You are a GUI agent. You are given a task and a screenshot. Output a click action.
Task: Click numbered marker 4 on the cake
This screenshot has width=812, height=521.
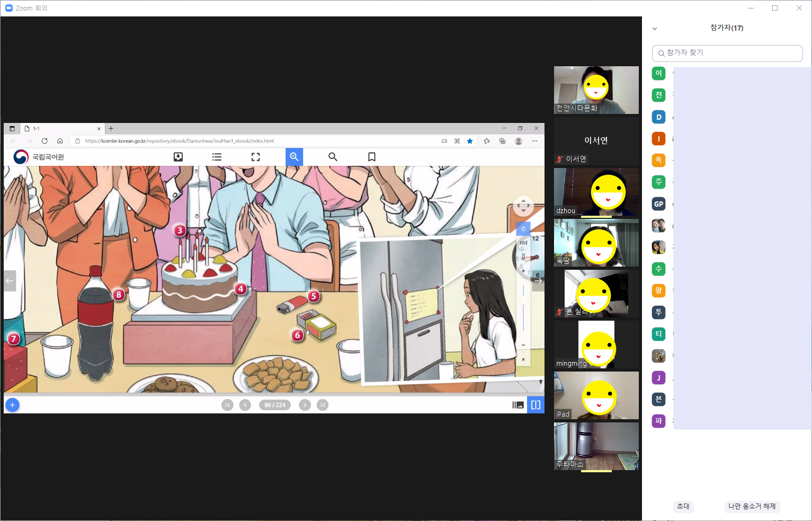pyautogui.click(x=241, y=289)
